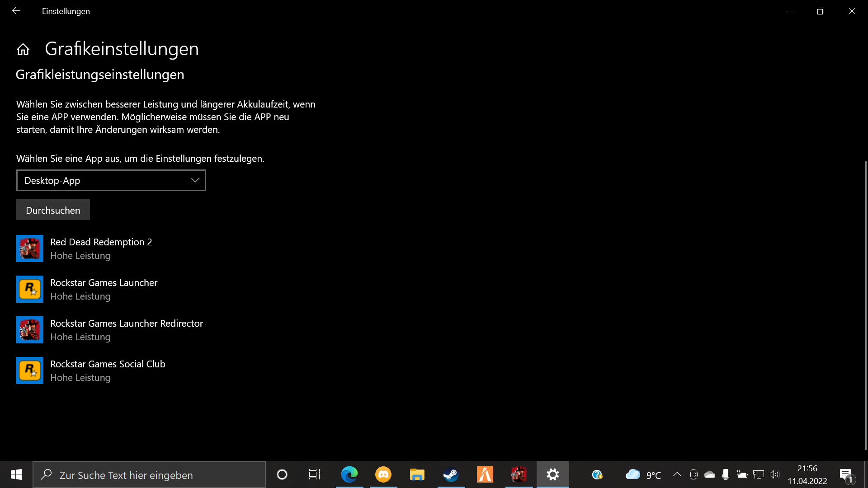Open Discord from the taskbar
868x488 pixels.
(x=383, y=474)
